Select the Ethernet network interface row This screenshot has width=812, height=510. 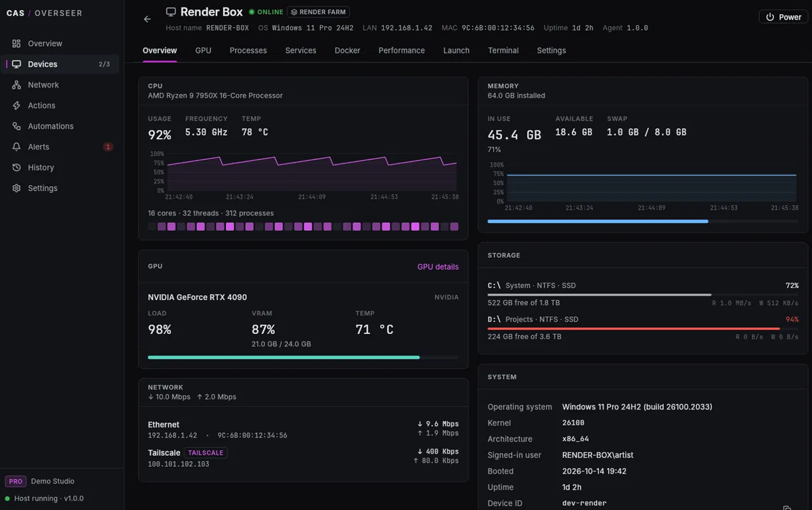tap(303, 429)
